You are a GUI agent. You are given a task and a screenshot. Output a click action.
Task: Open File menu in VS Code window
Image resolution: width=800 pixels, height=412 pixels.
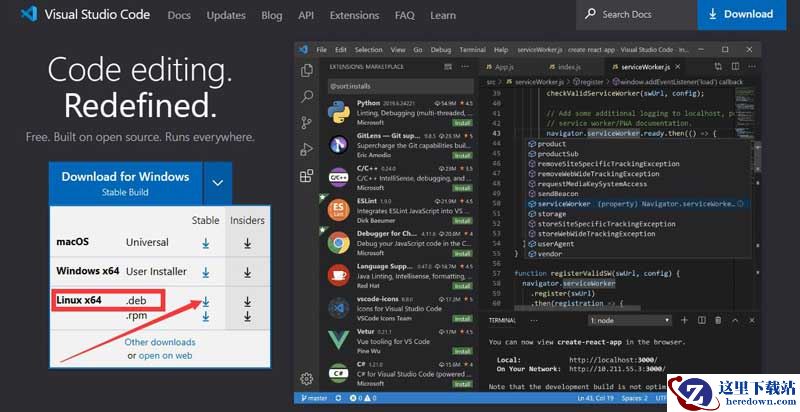pyautogui.click(x=321, y=49)
